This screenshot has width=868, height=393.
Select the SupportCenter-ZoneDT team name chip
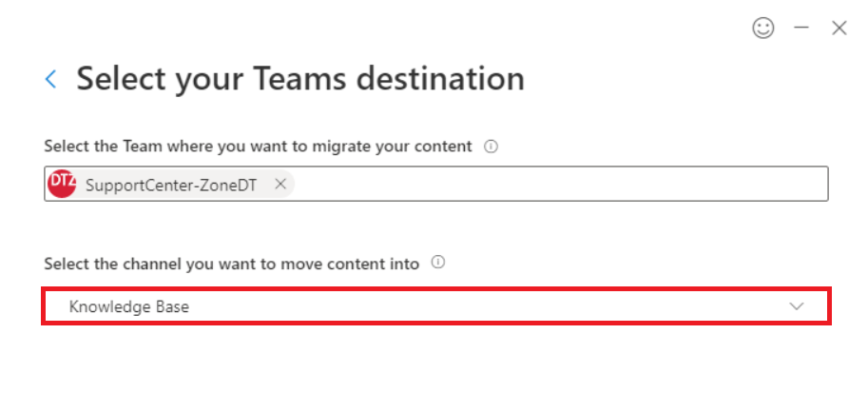point(171,185)
